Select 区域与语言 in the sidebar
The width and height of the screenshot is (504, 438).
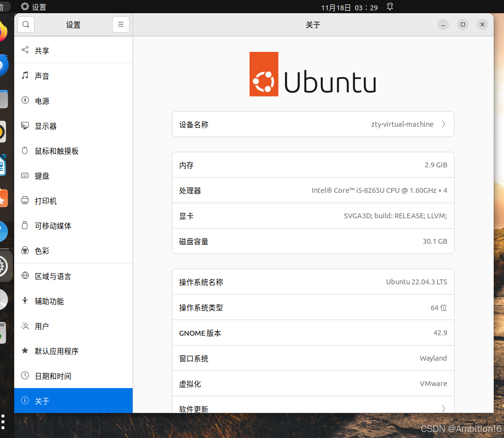73,276
